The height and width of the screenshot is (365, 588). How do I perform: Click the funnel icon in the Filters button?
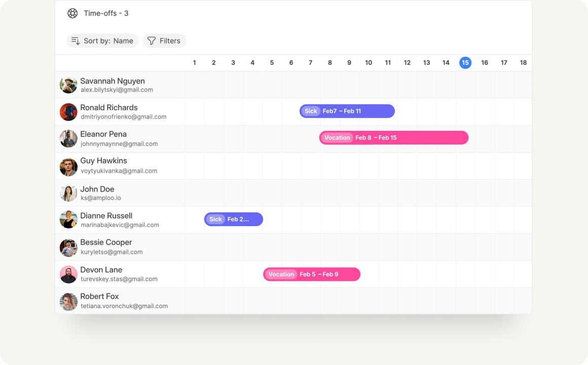[x=151, y=41]
